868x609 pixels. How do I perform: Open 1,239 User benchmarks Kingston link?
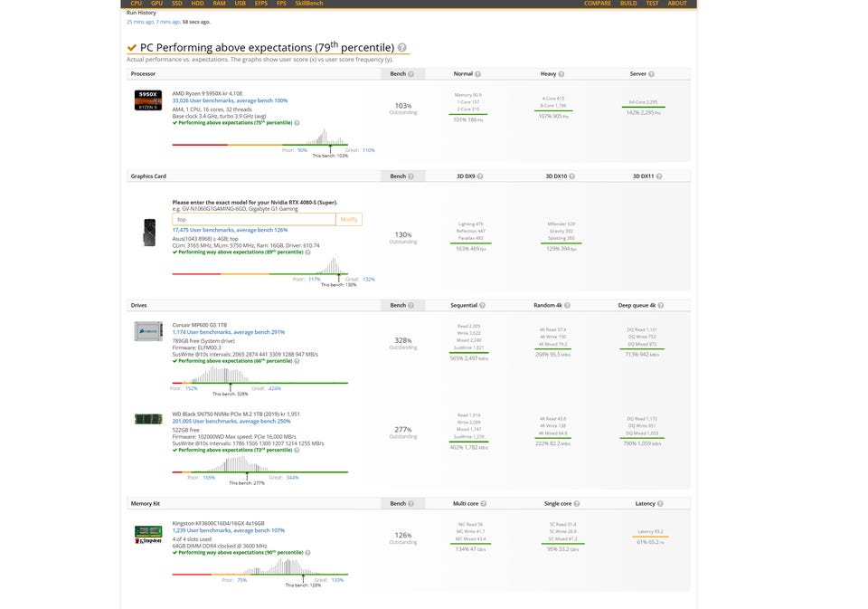coord(228,530)
